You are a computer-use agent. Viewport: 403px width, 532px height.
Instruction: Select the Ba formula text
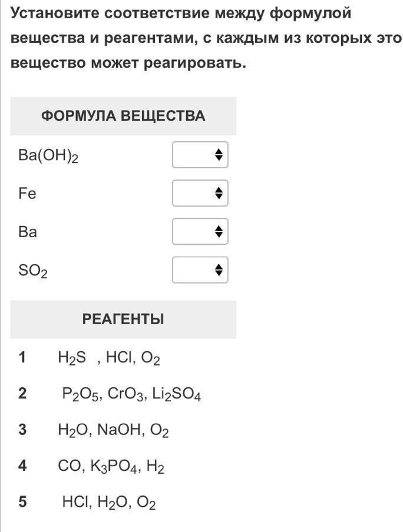pyautogui.click(x=28, y=232)
